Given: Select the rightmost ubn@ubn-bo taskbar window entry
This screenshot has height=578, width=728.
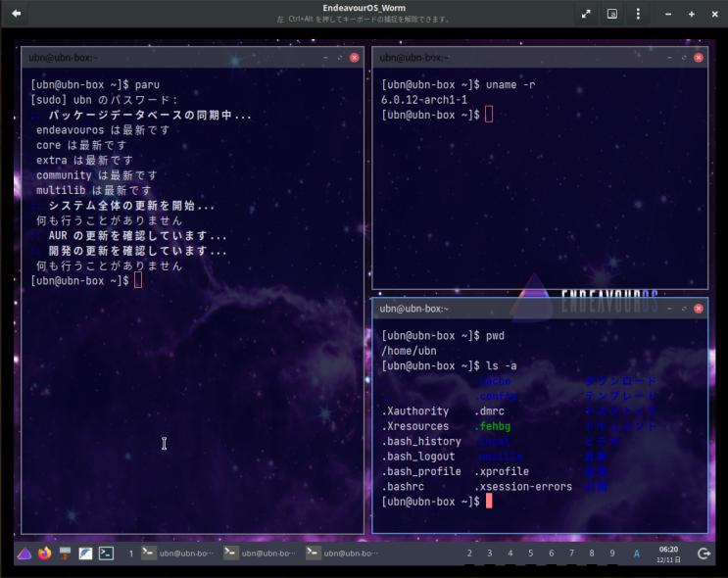Looking at the screenshot, I should 343,554.
